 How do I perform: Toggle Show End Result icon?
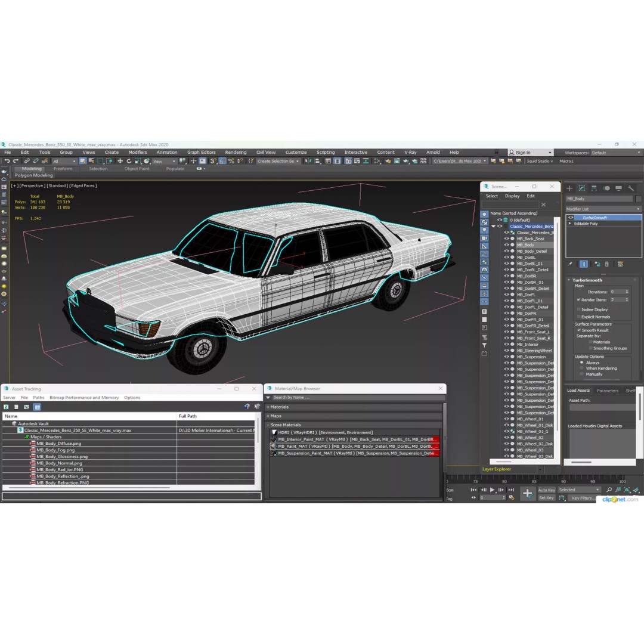click(584, 264)
